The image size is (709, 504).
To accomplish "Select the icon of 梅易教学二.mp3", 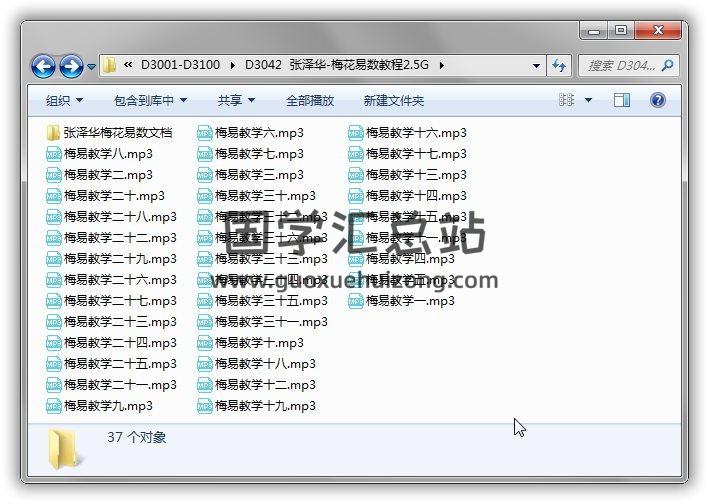I will pyautogui.click(x=53, y=175).
